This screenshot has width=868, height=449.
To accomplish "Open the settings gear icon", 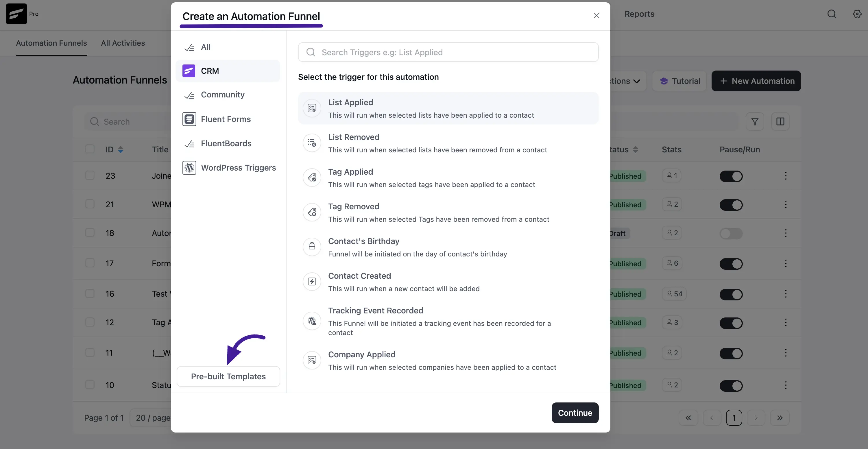I will [x=857, y=14].
